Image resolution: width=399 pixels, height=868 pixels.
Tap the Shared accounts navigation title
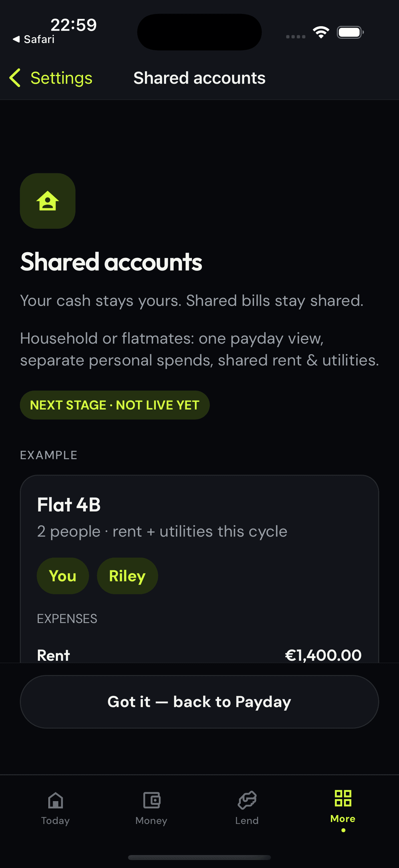click(x=199, y=78)
